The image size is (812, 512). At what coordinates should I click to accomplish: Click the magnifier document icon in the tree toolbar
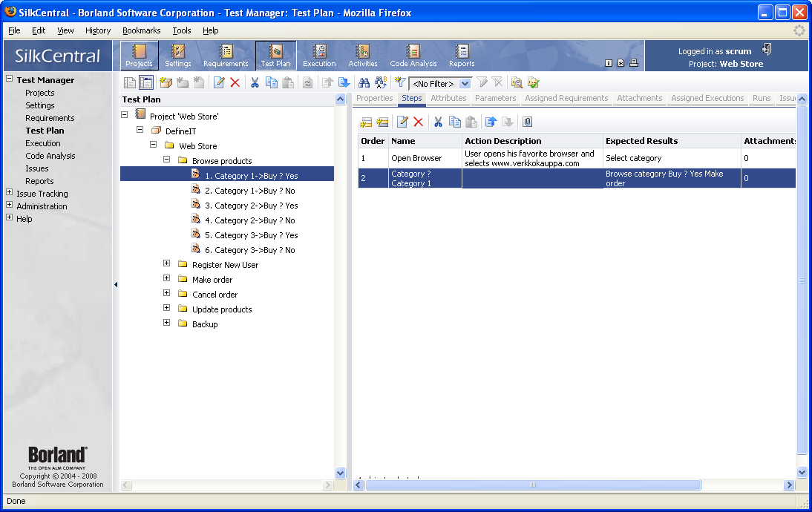(x=517, y=82)
